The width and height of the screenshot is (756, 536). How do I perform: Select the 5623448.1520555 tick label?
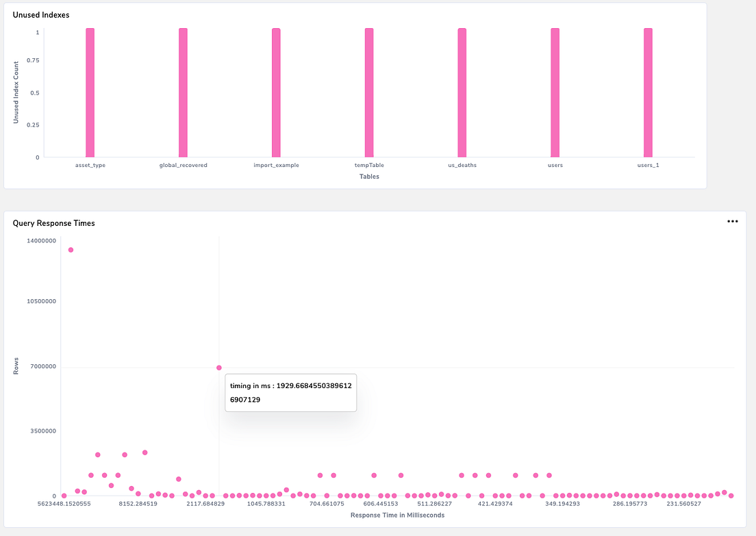point(62,503)
